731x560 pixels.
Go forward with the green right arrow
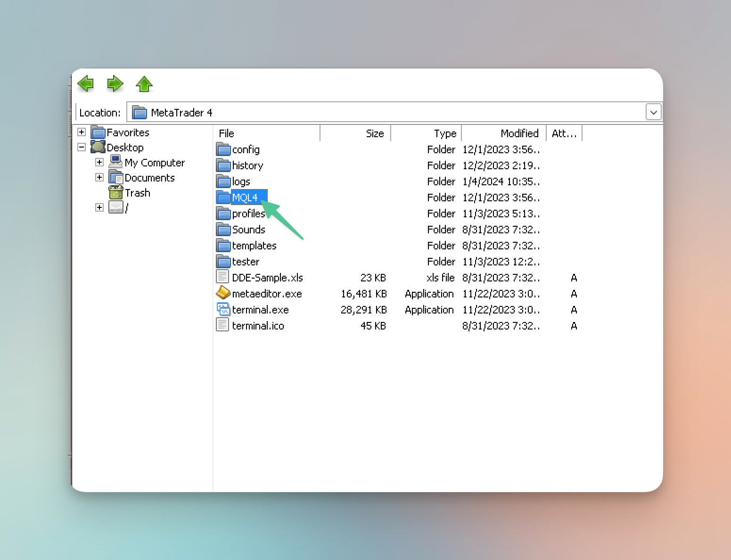tap(115, 84)
